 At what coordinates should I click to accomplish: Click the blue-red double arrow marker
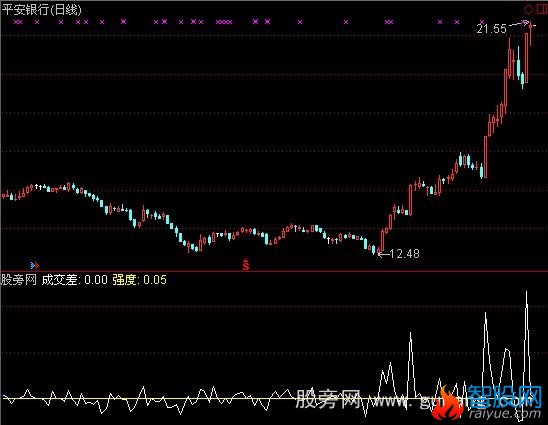[x=35, y=266]
